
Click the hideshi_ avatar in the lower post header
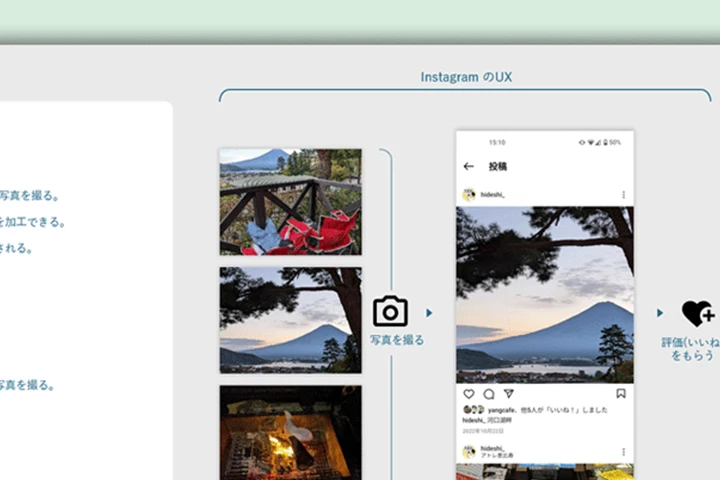469,452
